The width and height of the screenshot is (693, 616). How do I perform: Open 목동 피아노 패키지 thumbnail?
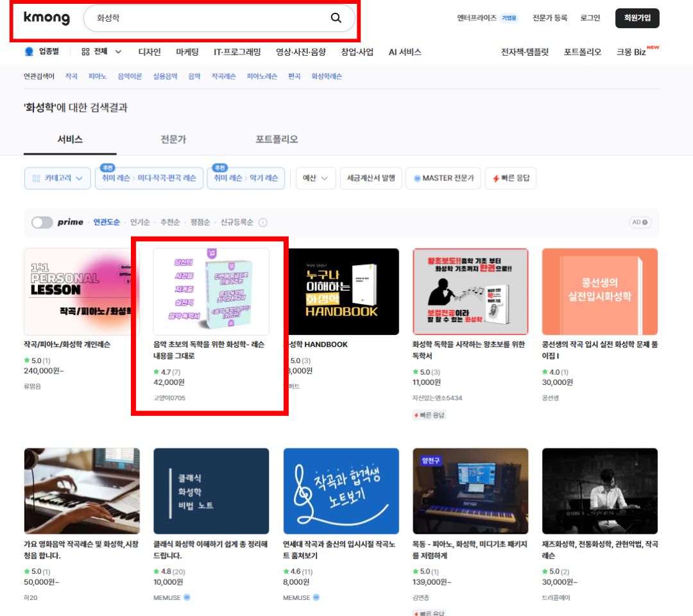click(x=470, y=491)
